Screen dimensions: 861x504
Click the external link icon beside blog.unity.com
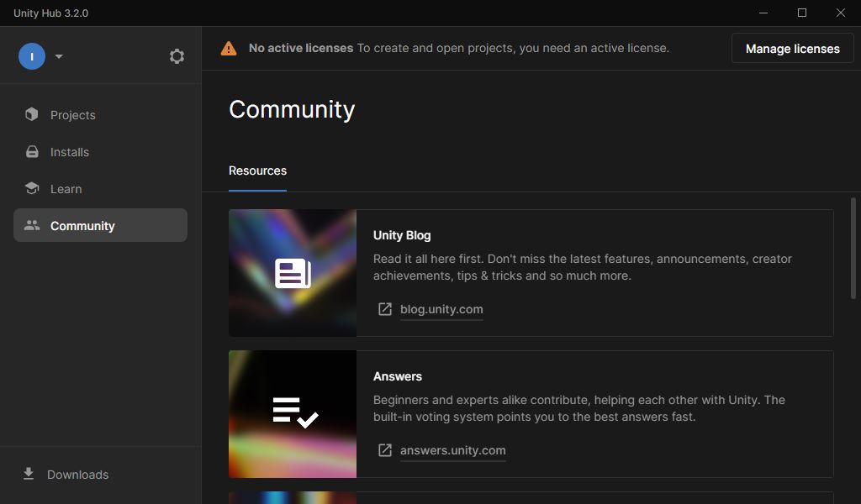[x=385, y=309]
